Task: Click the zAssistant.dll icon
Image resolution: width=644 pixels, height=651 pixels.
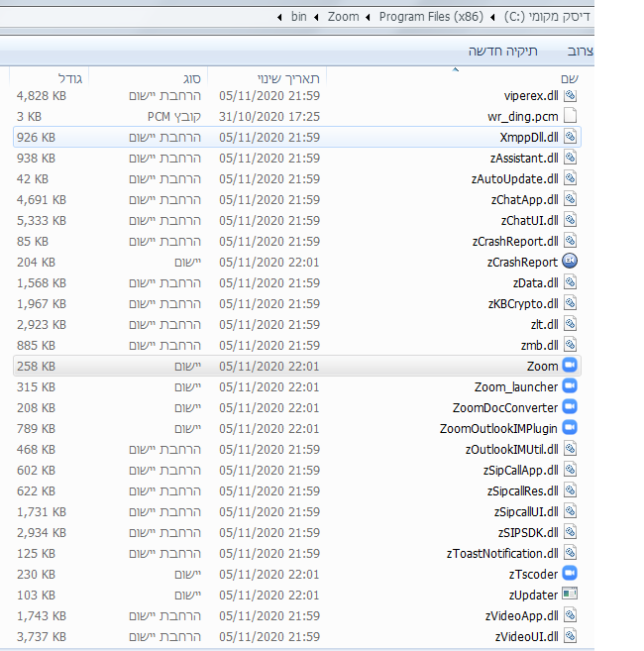Action: [x=570, y=158]
